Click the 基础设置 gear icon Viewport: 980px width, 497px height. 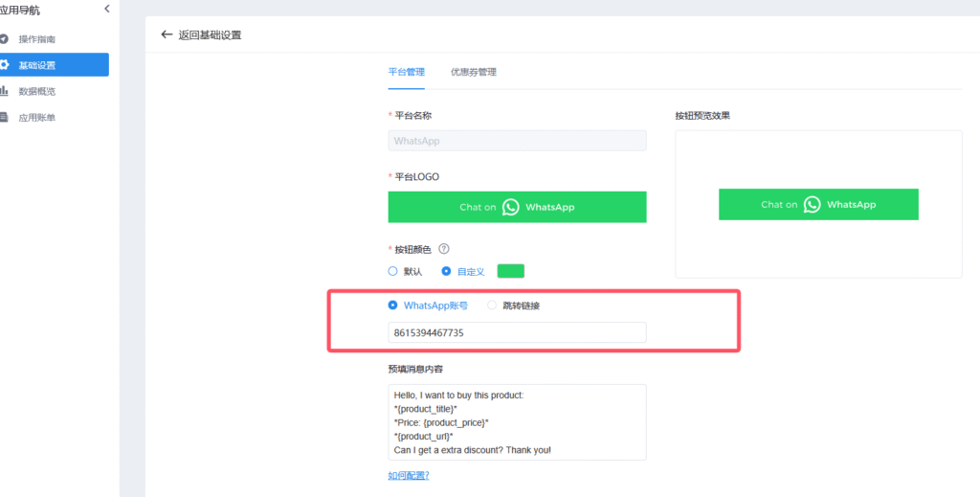coord(5,65)
